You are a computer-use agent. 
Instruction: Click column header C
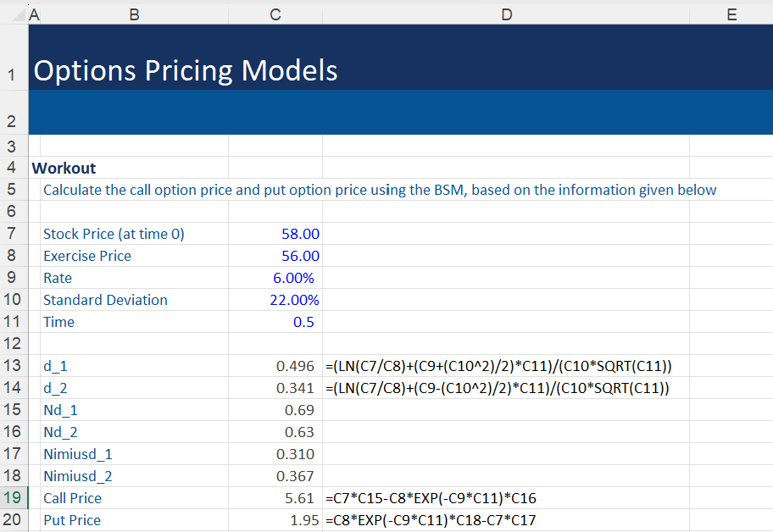coord(275,14)
